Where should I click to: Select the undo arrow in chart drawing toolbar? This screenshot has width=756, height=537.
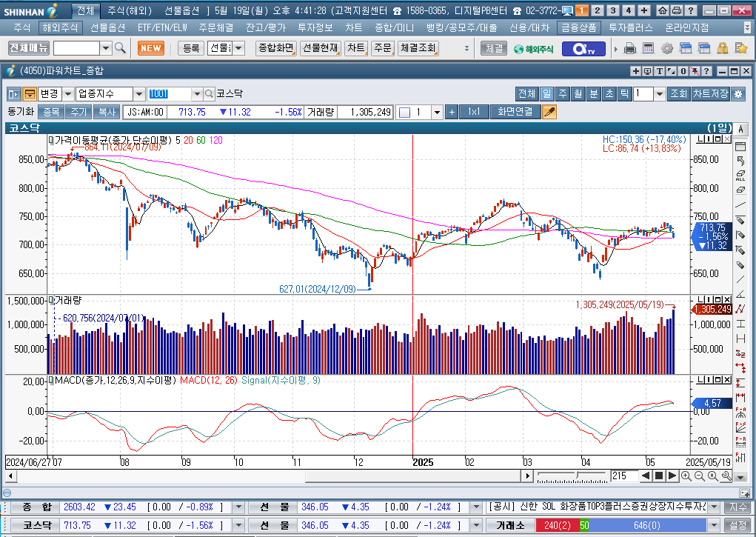coord(740,160)
